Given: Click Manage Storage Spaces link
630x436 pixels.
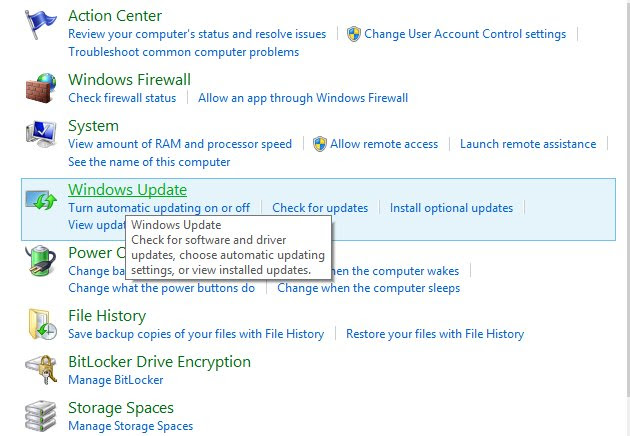Looking at the screenshot, I should tap(130, 426).
